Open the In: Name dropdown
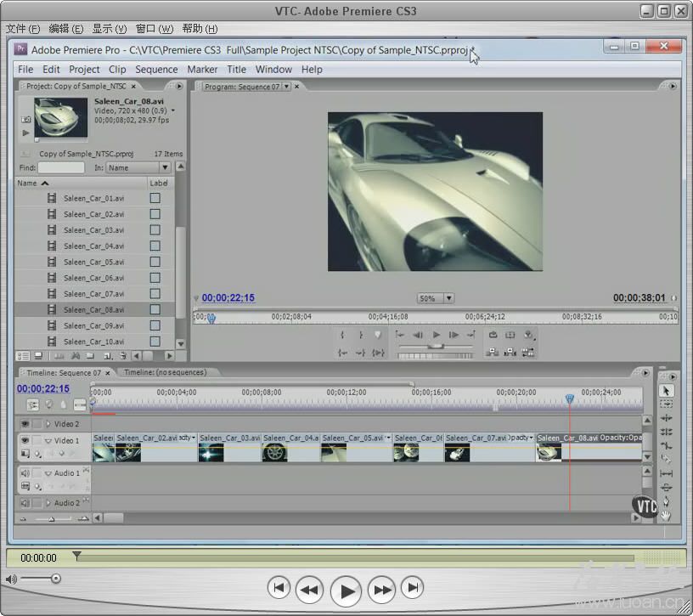The image size is (693, 616). pos(165,167)
